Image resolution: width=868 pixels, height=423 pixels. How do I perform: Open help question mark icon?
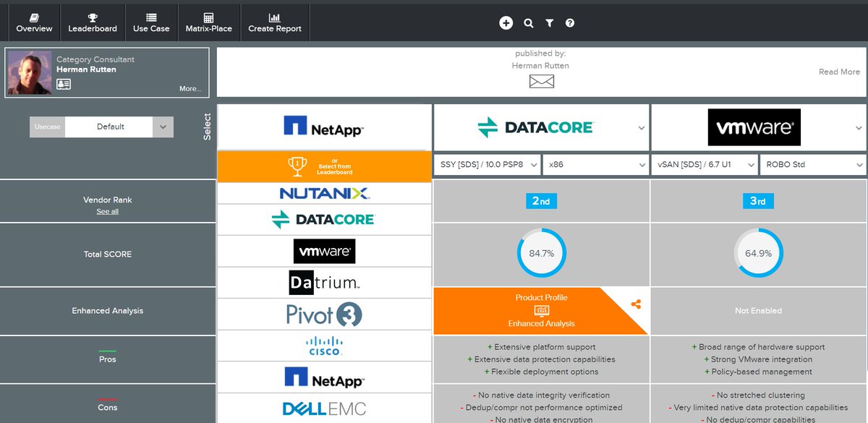pos(570,23)
